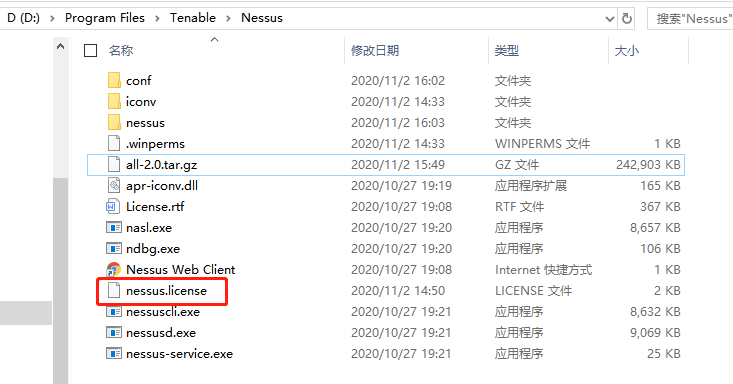
Task: Expand the chevron after Program Files
Action: coord(158,18)
